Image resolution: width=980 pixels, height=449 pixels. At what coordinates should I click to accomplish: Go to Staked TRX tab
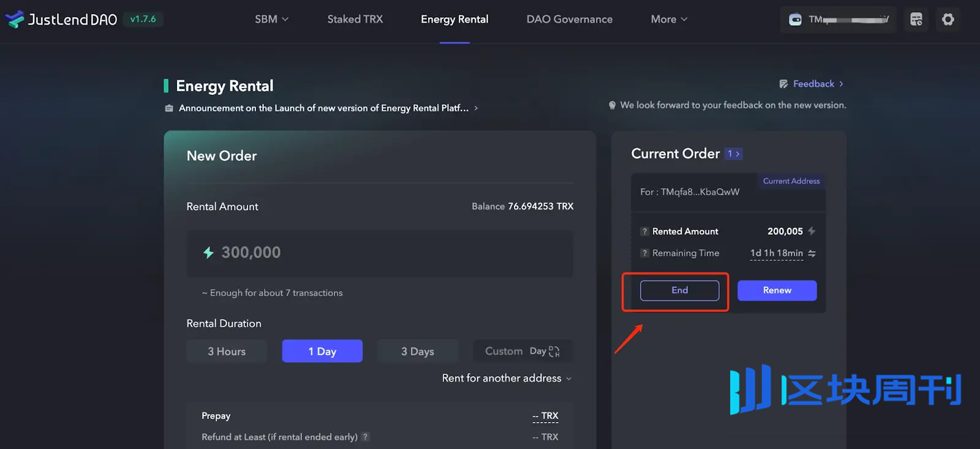355,19
